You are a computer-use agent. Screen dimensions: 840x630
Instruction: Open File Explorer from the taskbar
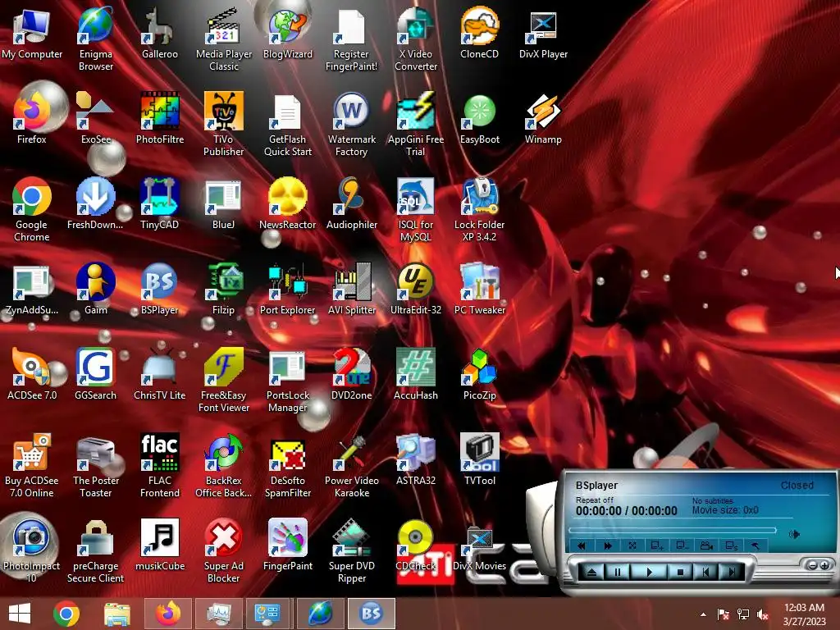tap(116, 614)
